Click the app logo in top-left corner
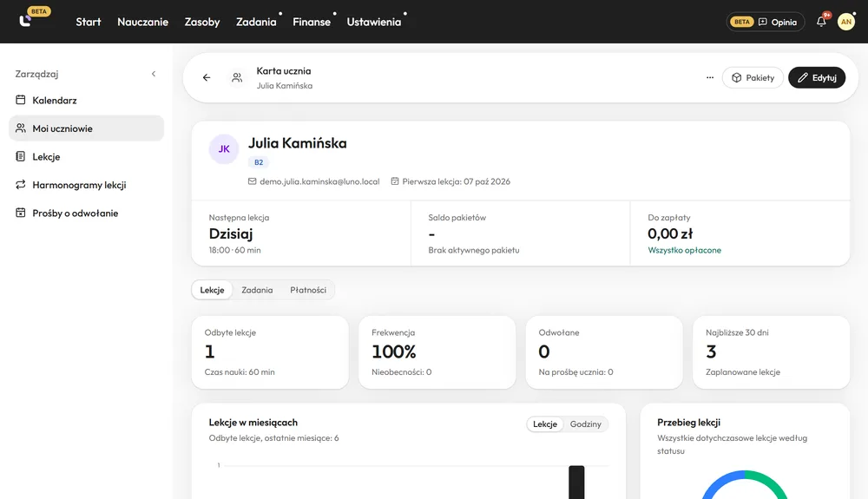The image size is (868, 499). pyautogui.click(x=25, y=21)
